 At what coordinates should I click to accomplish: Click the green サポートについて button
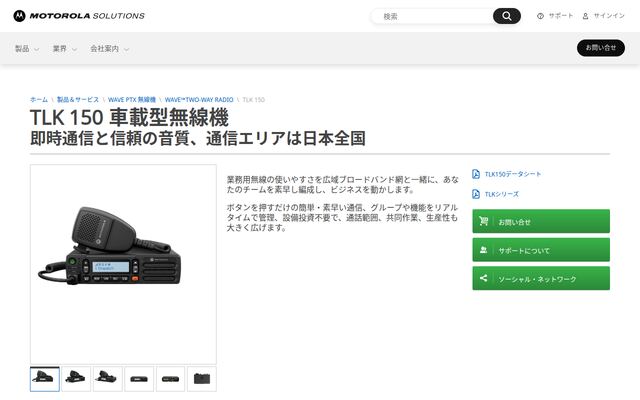(541, 250)
